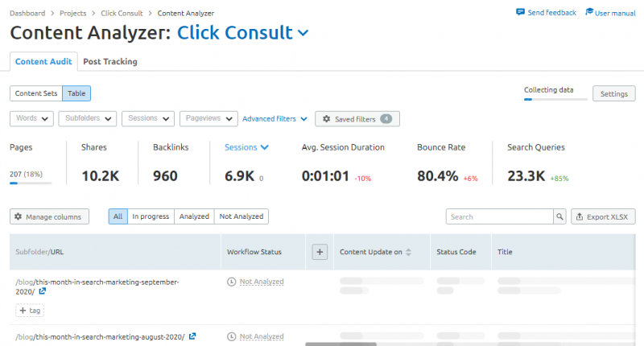644x346 pixels.
Task: Click the User manual graduation cap icon
Action: [589, 12]
